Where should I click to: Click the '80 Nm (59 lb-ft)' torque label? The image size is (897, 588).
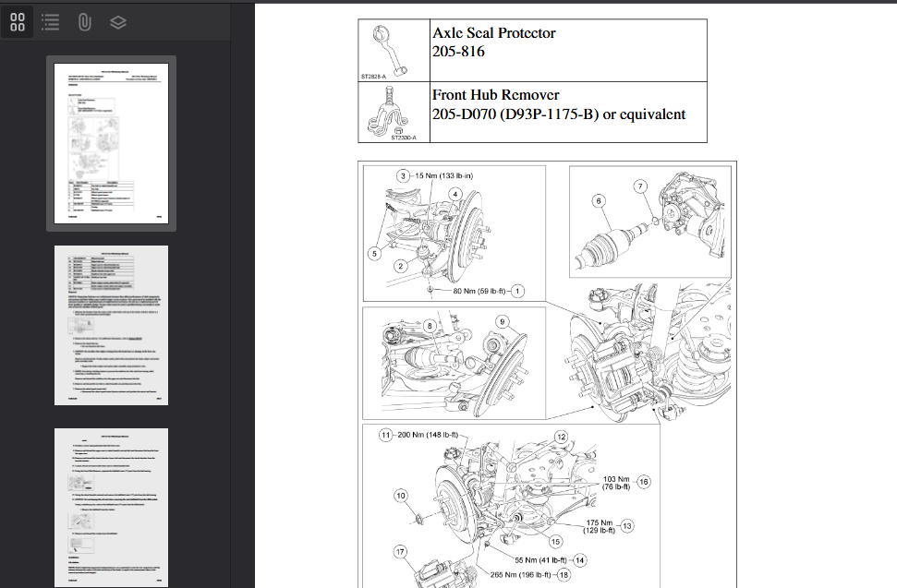[x=479, y=291]
